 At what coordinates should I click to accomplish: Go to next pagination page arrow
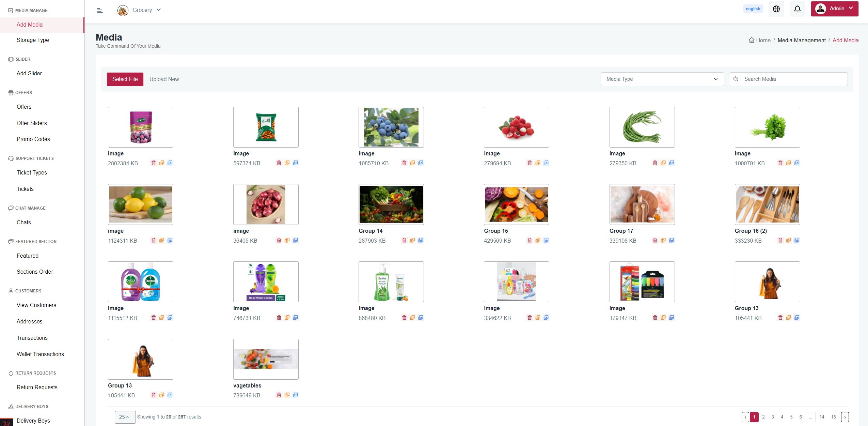[x=845, y=417]
